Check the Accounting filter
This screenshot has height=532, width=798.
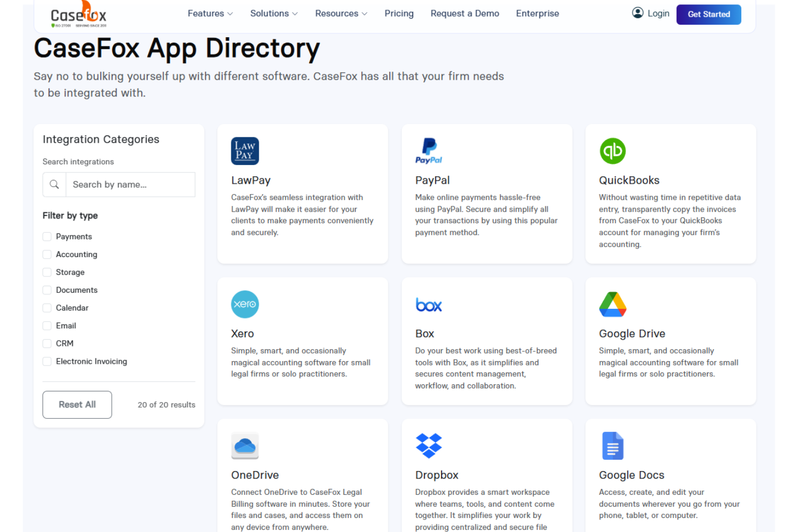47,254
